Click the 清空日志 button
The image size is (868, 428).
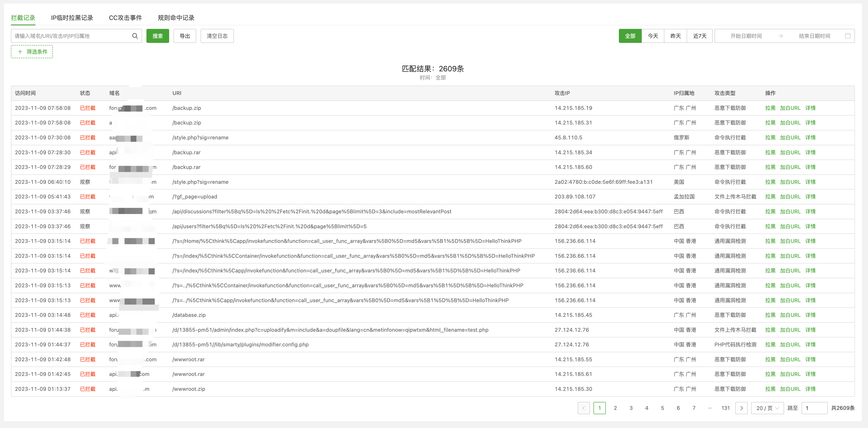(217, 36)
